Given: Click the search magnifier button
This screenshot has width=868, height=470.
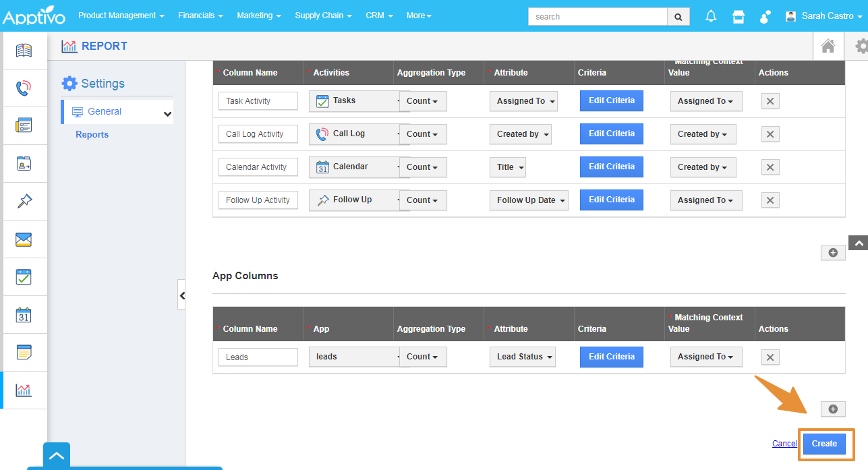Looking at the screenshot, I should tap(678, 16).
